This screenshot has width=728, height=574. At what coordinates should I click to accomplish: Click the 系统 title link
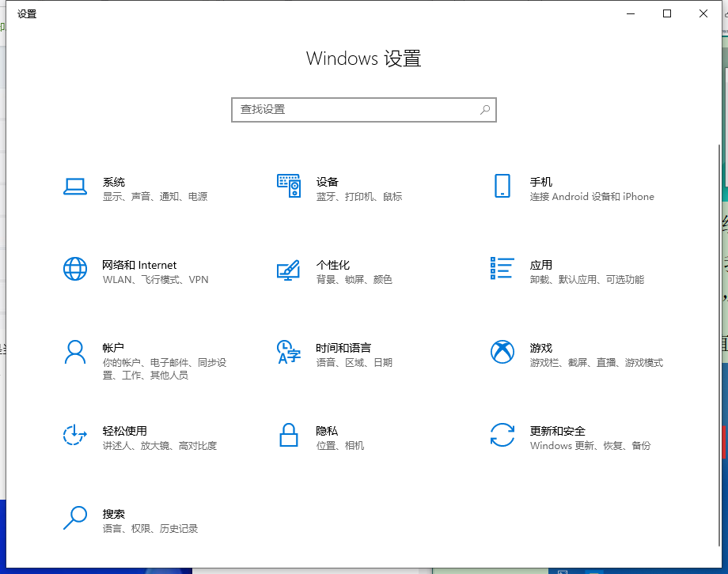[x=114, y=182]
